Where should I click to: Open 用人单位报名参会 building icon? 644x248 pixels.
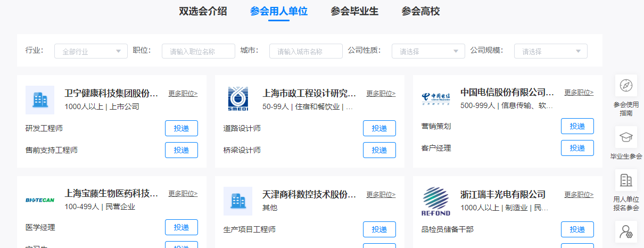point(626,180)
